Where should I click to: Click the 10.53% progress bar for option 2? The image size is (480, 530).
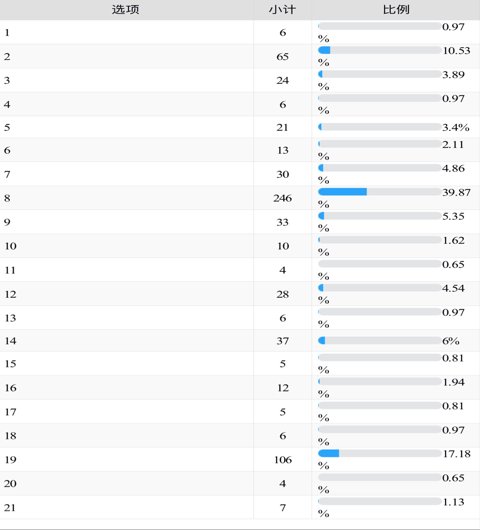[x=380, y=50]
